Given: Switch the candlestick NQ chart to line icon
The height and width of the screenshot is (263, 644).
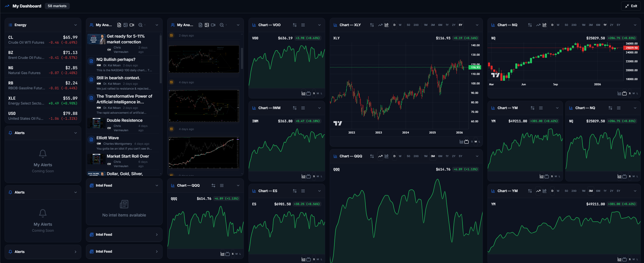Looking at the screenshot, I should click(538, 25).
